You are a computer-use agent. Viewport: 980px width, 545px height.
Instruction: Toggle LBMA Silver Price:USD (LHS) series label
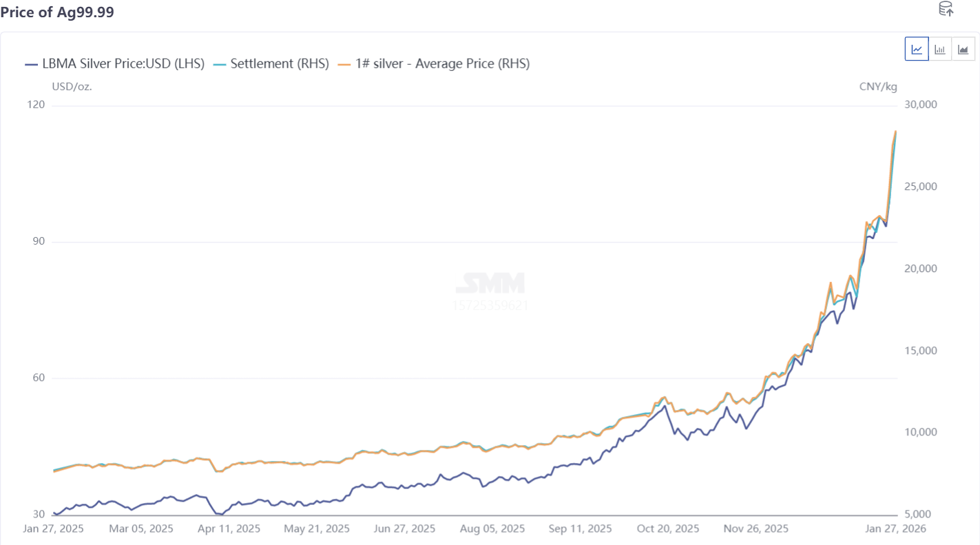[123, 64]
